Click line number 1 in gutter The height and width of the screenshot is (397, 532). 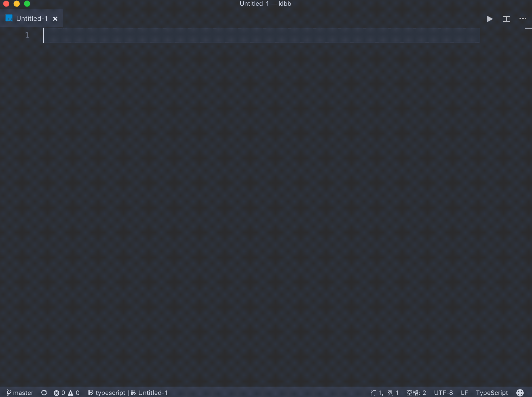(x=27, y=35)
